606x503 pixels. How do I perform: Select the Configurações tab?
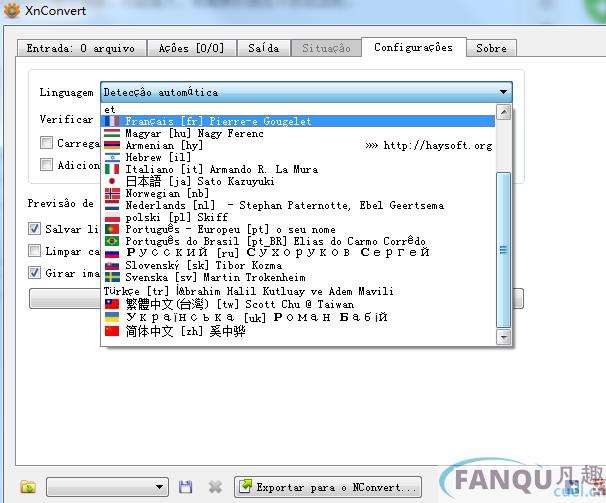414,48
